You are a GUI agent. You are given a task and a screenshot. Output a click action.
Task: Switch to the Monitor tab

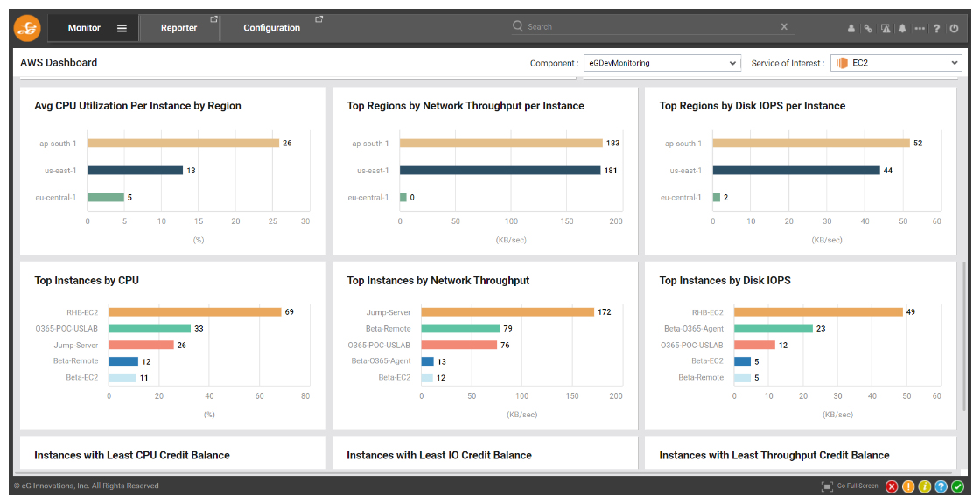point(93,28)
